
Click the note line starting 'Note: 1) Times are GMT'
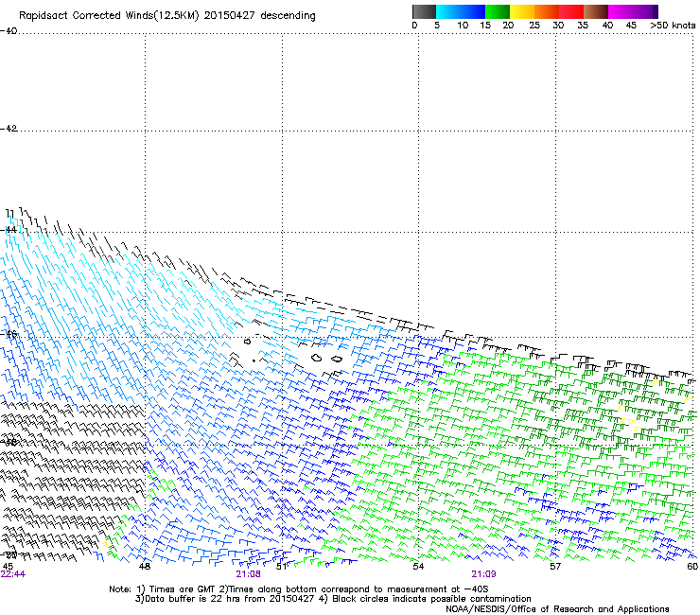[298, 589]
